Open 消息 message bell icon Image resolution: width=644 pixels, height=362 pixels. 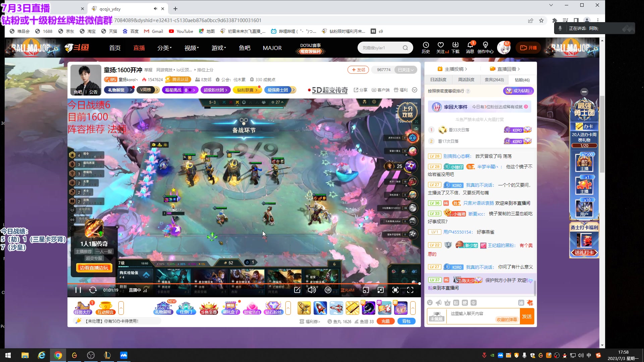tap(470, 47)
